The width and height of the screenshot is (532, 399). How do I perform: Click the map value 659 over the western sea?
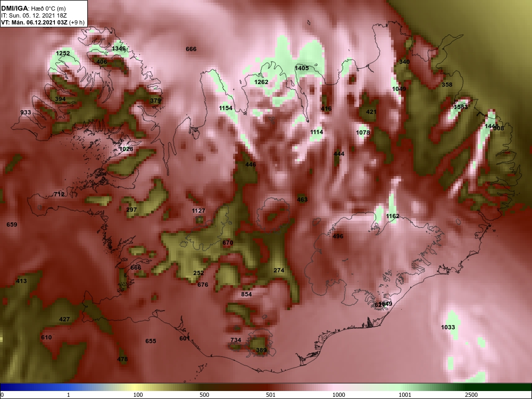coord(12,225)
